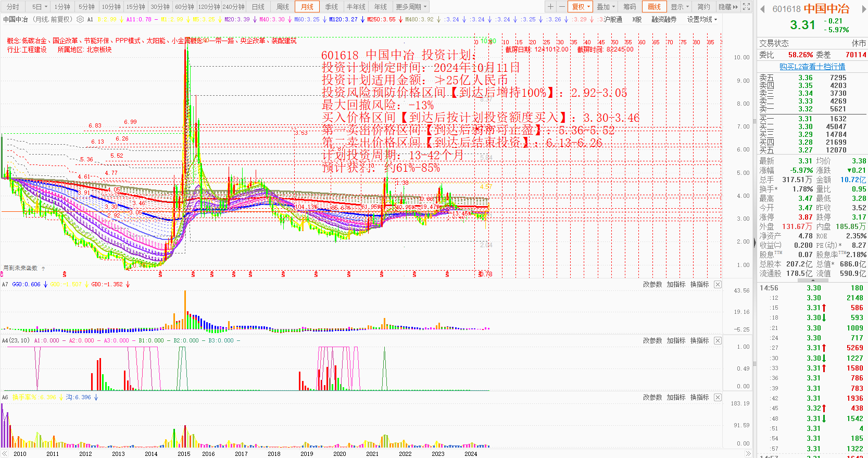
Task: Open the 更多周期 dropdown
Action: pyautogui.click(x=411, y=7)
